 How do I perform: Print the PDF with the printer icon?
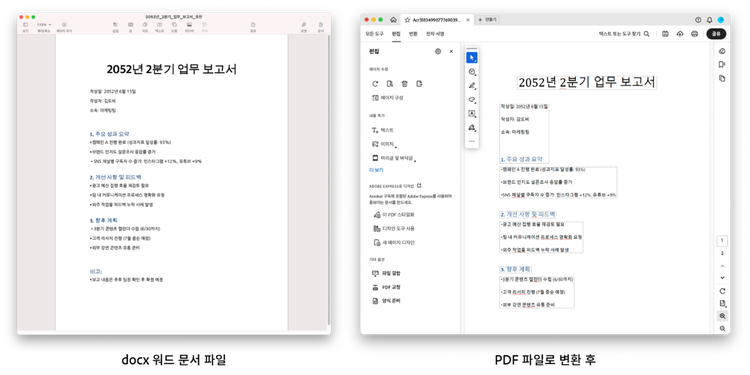click(695, 34)
